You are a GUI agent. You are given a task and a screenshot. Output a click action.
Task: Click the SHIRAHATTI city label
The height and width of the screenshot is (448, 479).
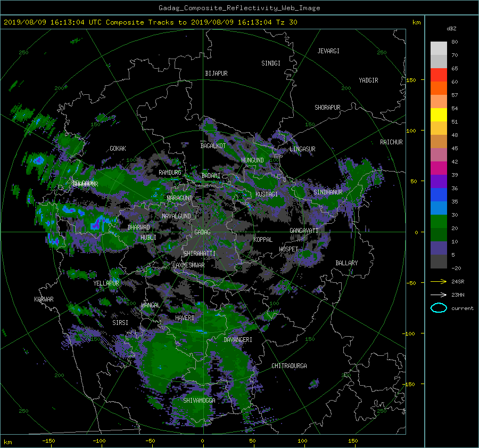click(x=200, y=254)
